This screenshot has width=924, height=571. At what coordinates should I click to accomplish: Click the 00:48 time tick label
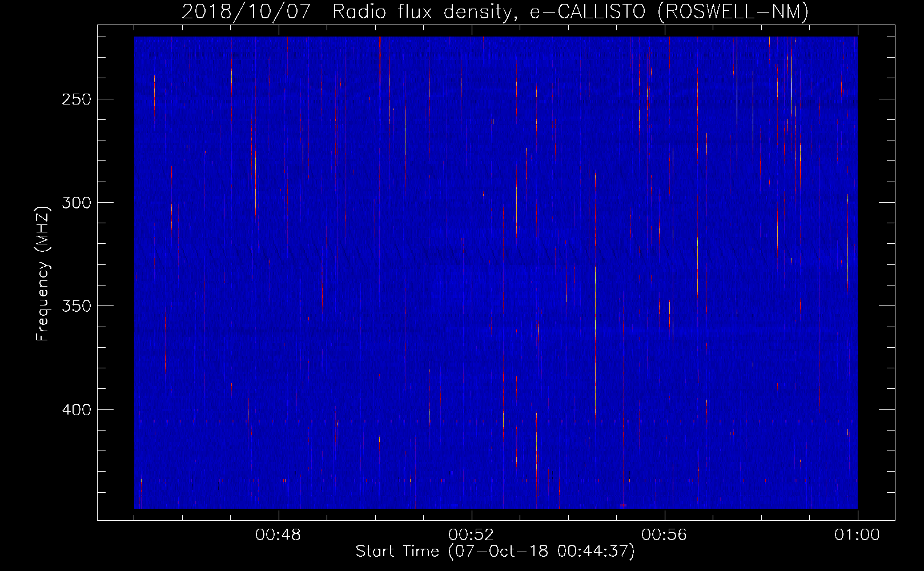pyautogui.click(x=278, y=535)
